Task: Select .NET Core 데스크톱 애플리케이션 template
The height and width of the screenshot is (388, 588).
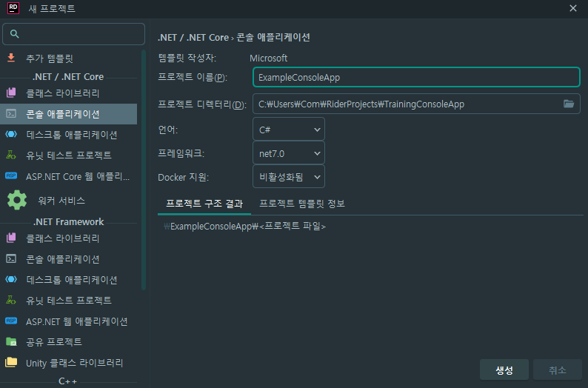Action: tap(69, 135)
